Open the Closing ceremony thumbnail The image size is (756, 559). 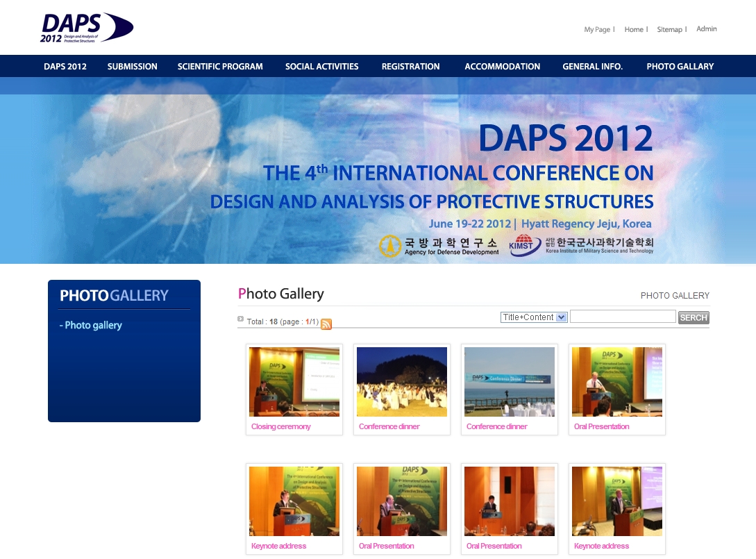click(294, 381)
